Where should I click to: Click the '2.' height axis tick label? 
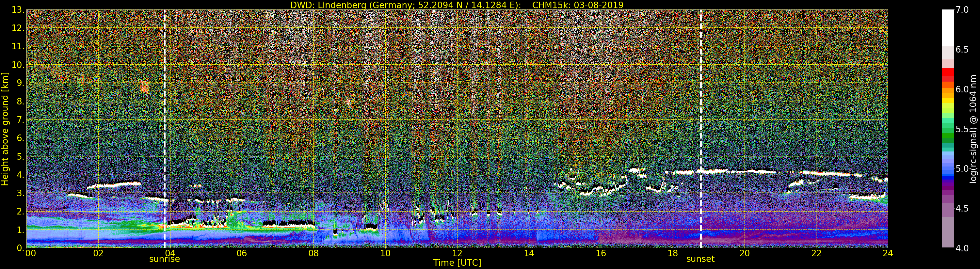(x=21, y=212)
